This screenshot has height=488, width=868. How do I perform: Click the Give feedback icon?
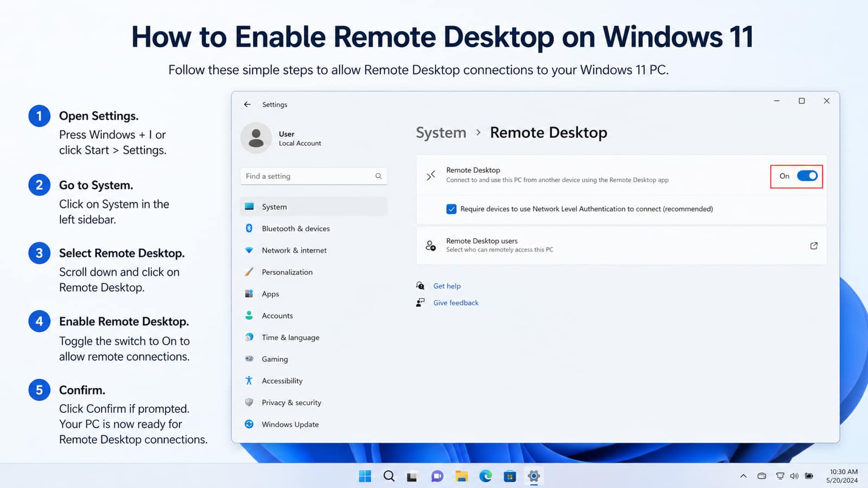click(420, 303)
